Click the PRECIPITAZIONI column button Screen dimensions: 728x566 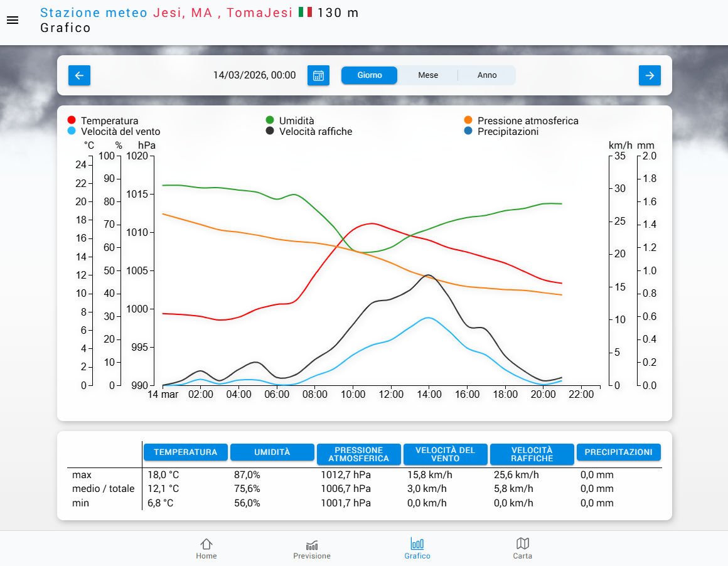click(618, 452)
